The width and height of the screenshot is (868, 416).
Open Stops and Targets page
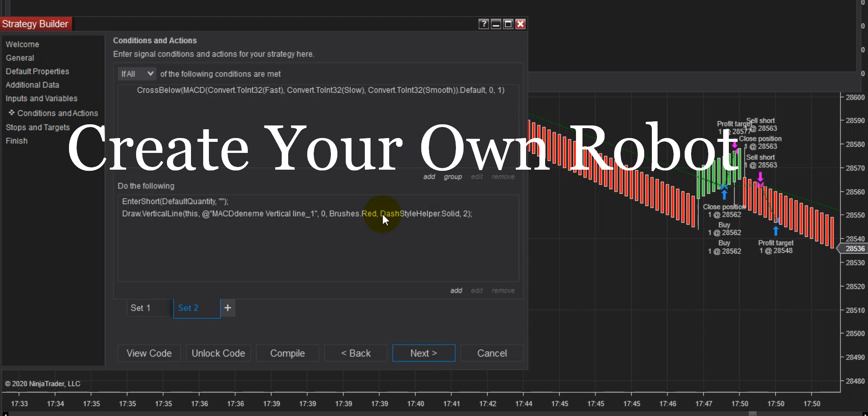tap(38, 127)
